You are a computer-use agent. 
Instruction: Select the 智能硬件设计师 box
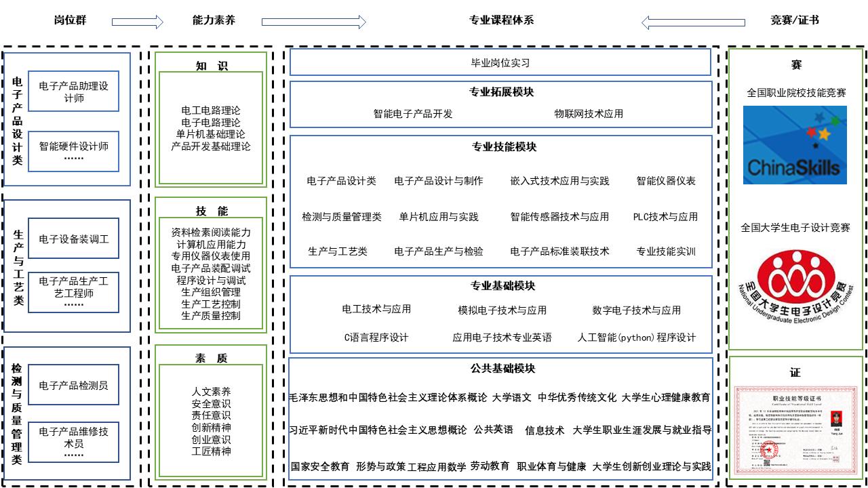(73, 151)
